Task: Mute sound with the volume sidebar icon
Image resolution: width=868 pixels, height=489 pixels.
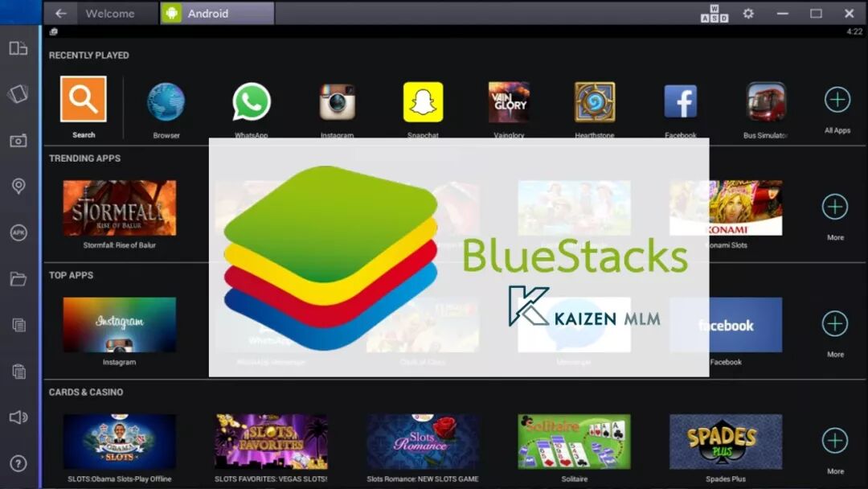Action: (18, 417)
